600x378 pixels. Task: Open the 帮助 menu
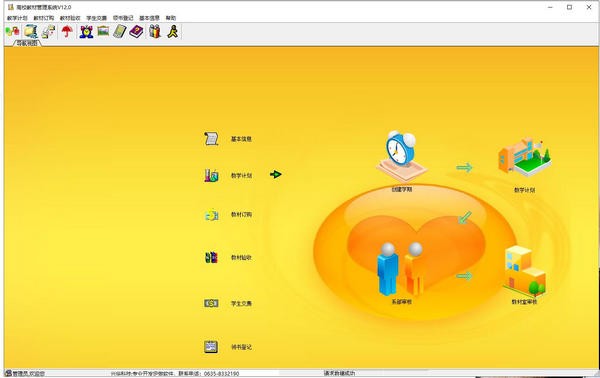pyautogui.click(x=171, y=18)
